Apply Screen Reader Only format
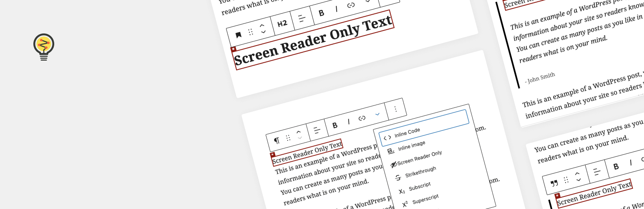 420,158
